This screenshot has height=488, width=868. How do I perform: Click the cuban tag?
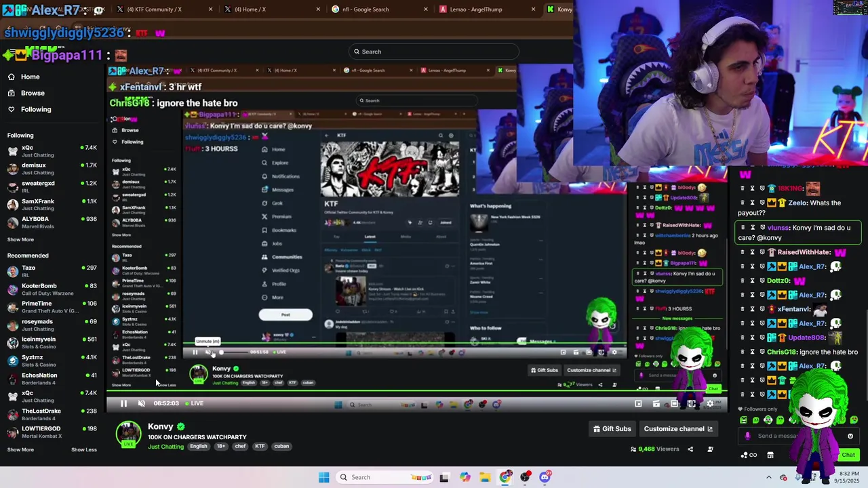point(281,446)
